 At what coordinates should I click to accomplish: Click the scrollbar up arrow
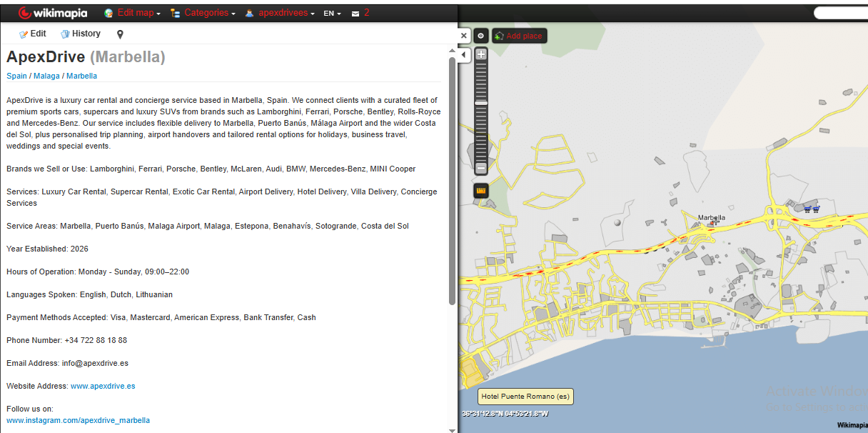click(452, 51)
